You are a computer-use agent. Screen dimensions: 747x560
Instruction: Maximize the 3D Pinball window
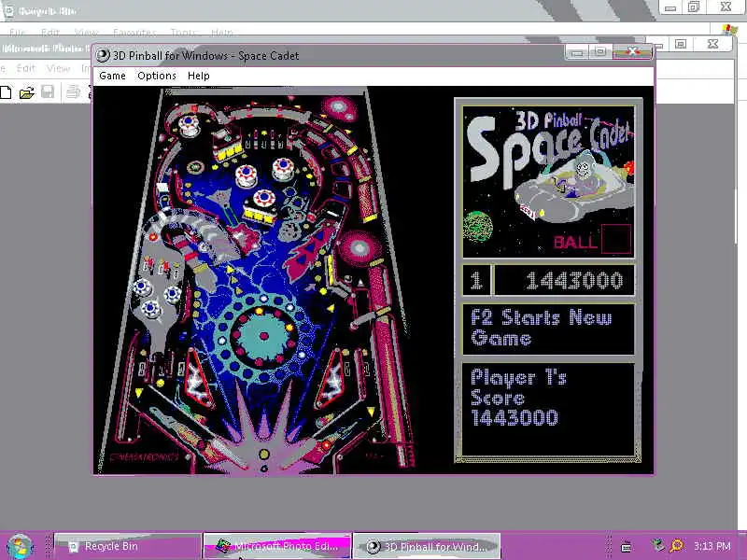(600, 51)
